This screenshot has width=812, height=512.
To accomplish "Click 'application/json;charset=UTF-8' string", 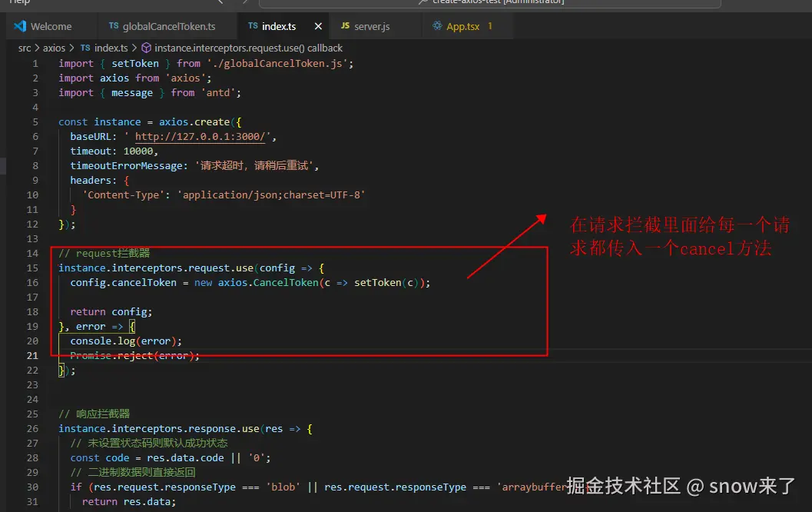I will coord(271,194).
